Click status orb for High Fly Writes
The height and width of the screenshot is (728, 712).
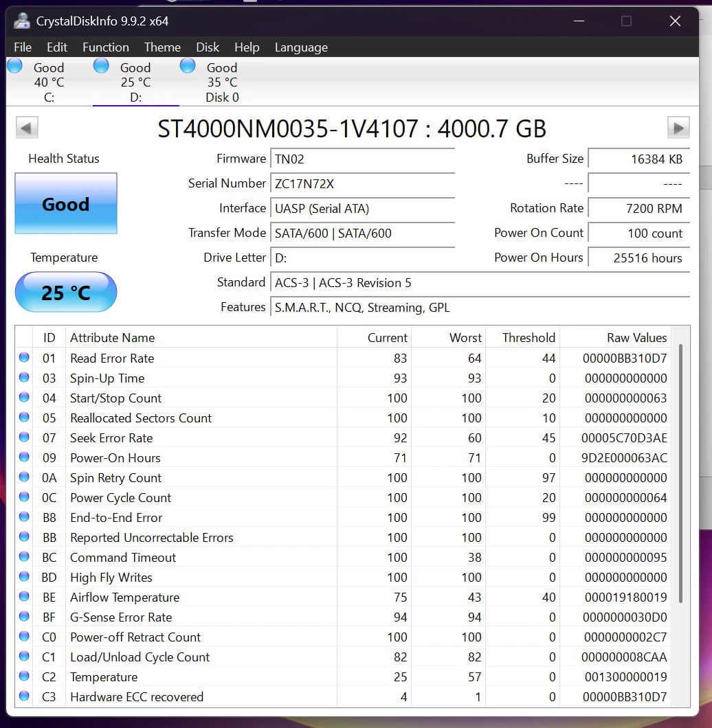pyautogui.click(x=24, y=577)
